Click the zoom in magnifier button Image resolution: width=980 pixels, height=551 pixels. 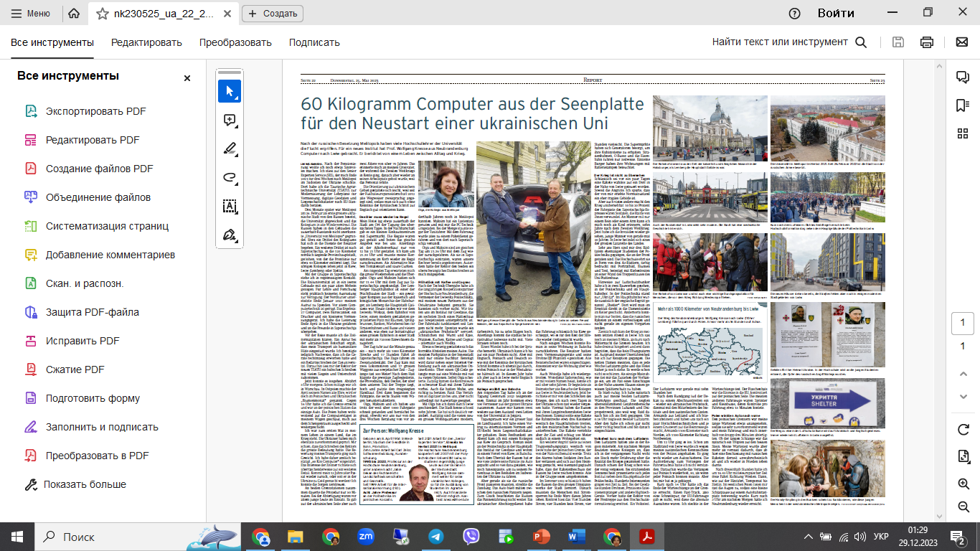click(962, 484)
